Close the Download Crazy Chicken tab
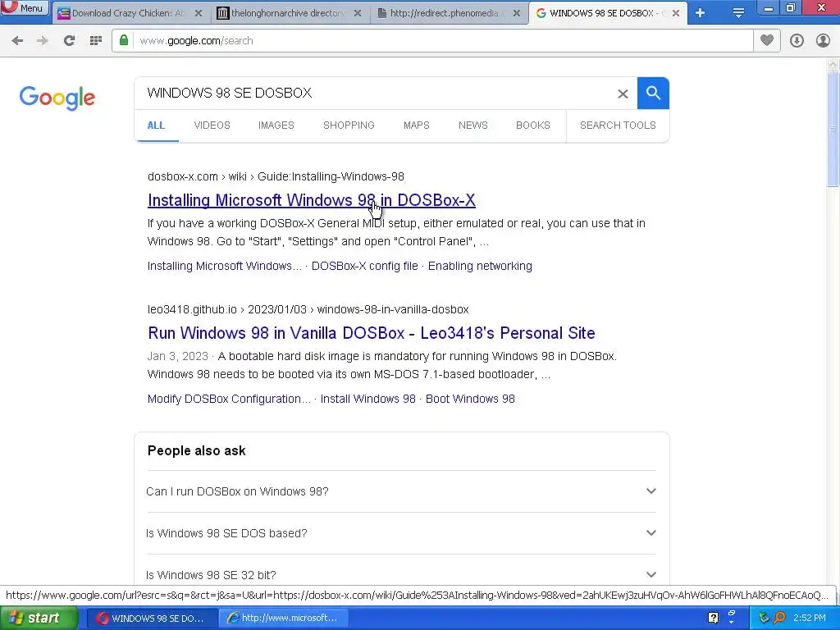840x630 pixels. tap(199, 13)
